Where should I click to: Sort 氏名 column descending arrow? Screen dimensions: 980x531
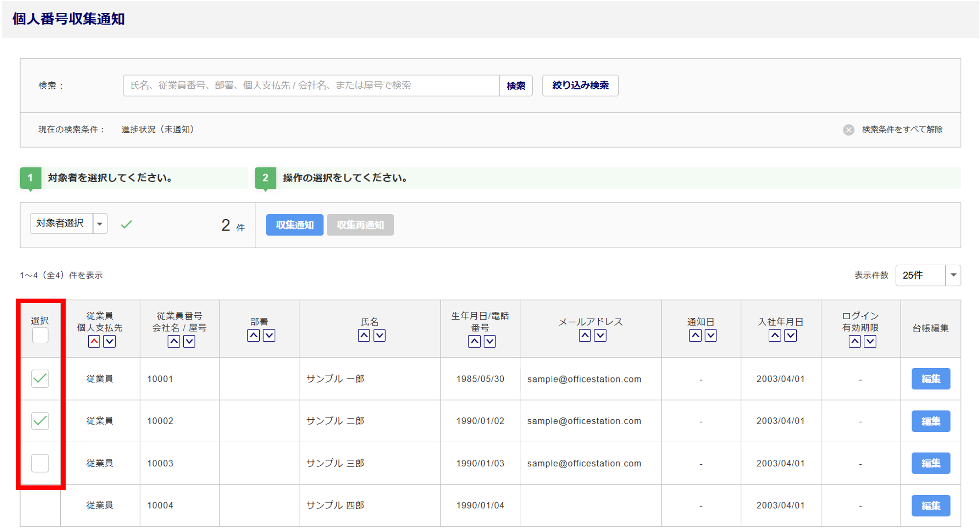379,335
